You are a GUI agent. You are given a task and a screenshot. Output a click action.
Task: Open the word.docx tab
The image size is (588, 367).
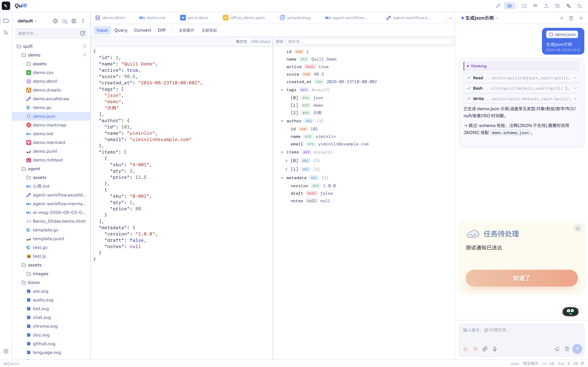[194, 18]
